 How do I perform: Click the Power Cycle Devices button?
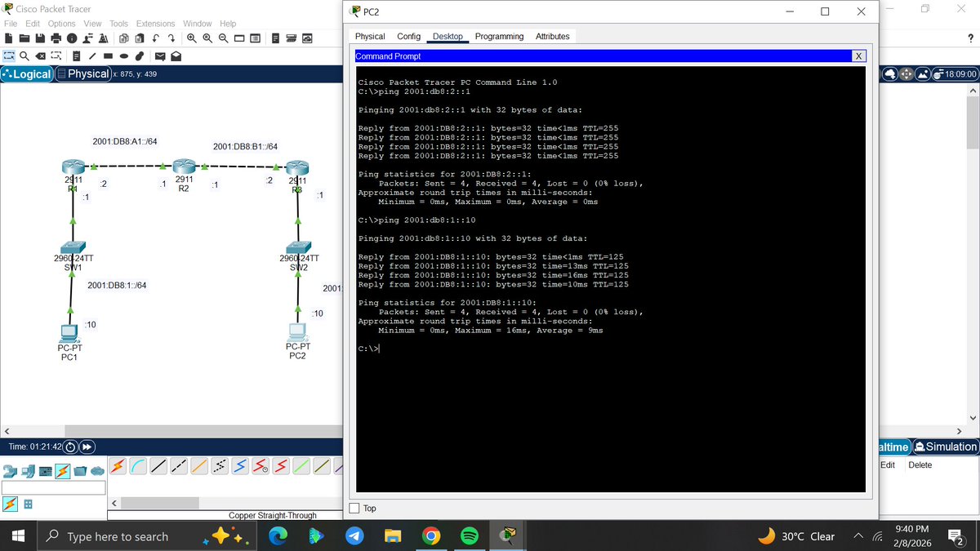(x=70, y=447)
